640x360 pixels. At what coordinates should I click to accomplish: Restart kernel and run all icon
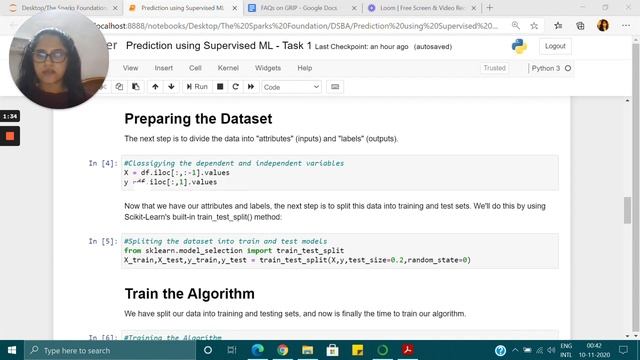[251, 87]
